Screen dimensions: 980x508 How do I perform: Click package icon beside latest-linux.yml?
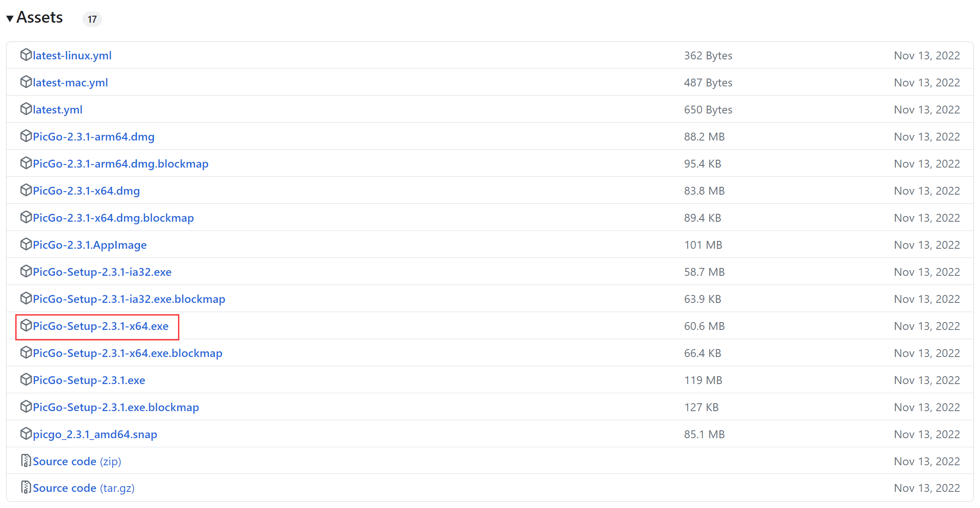point(26,55)
